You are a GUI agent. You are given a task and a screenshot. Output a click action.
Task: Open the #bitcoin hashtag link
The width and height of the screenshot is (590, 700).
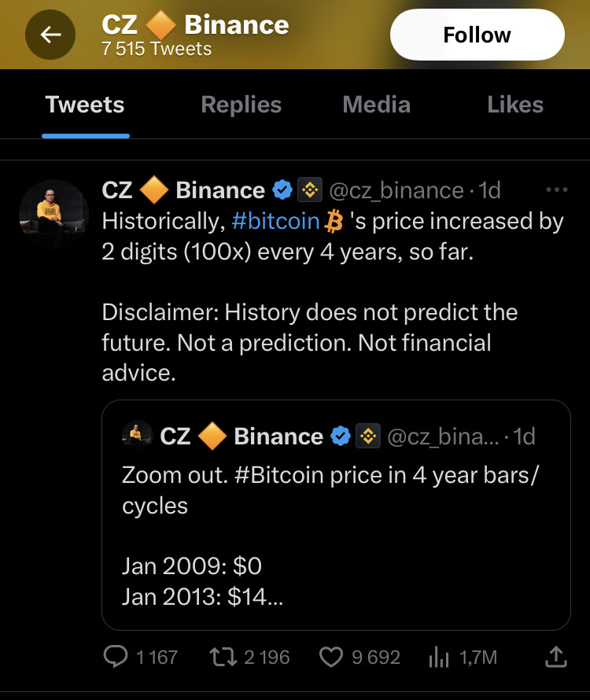pyautogui.click(x=275, y=222)
